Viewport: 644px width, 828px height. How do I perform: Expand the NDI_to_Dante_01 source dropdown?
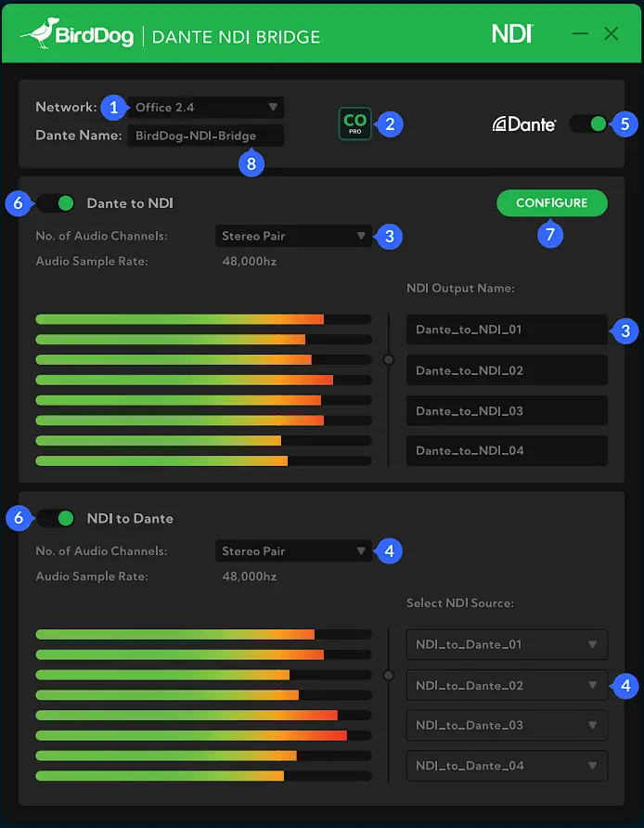point(507,644)
